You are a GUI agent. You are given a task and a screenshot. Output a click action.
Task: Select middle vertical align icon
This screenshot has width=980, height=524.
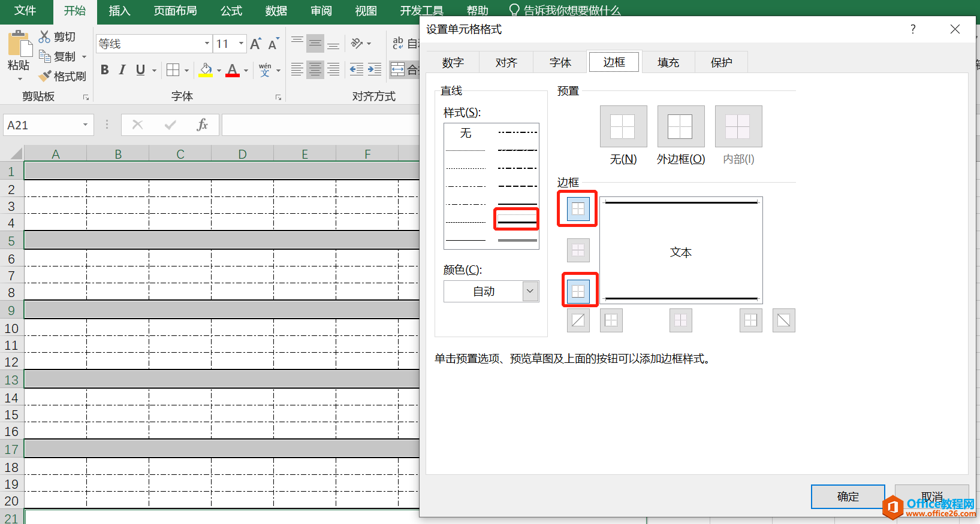(x=315, y=43)
